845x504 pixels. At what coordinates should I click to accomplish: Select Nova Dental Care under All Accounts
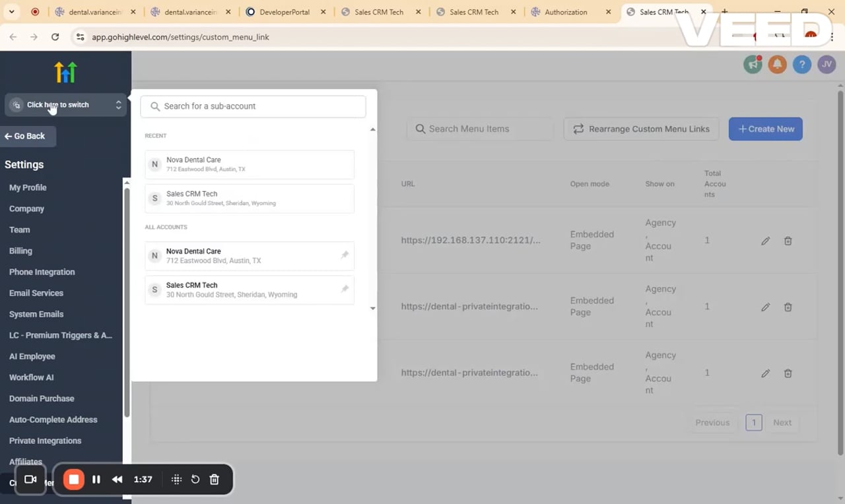pos(250,255)
